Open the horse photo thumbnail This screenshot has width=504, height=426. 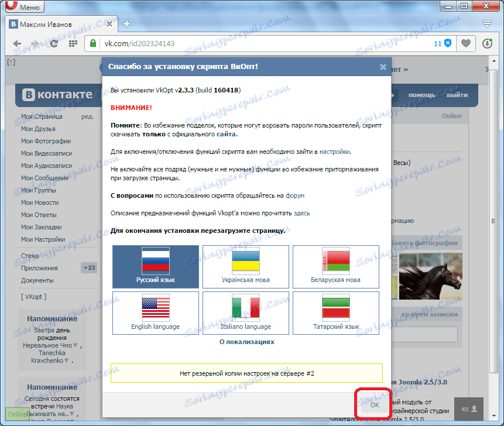(x=430, y=276)
